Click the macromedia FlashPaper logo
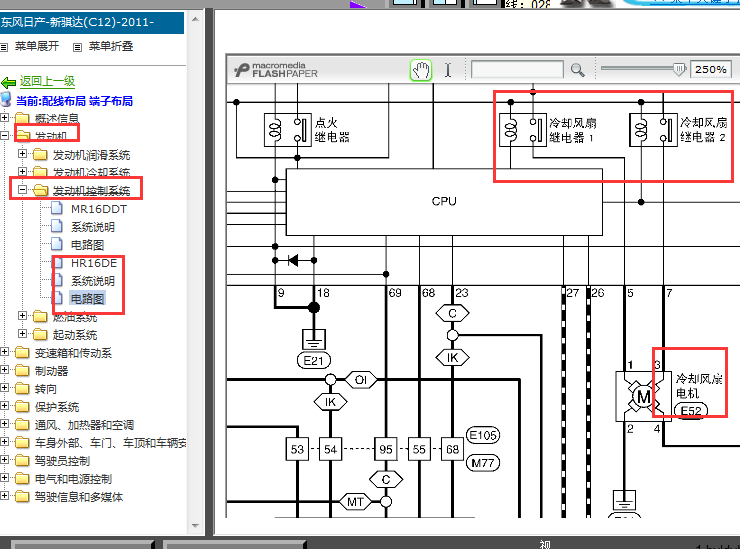The height and width of the screenshot is (549, 740). tap(276, 70)
